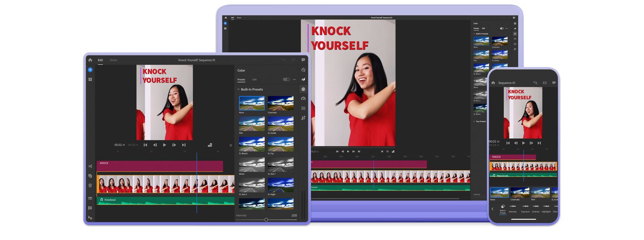The width and height of the screenshot is (644, 240).
Task: Tap the export share icon on the phone
Action: (x=544, y=83)
